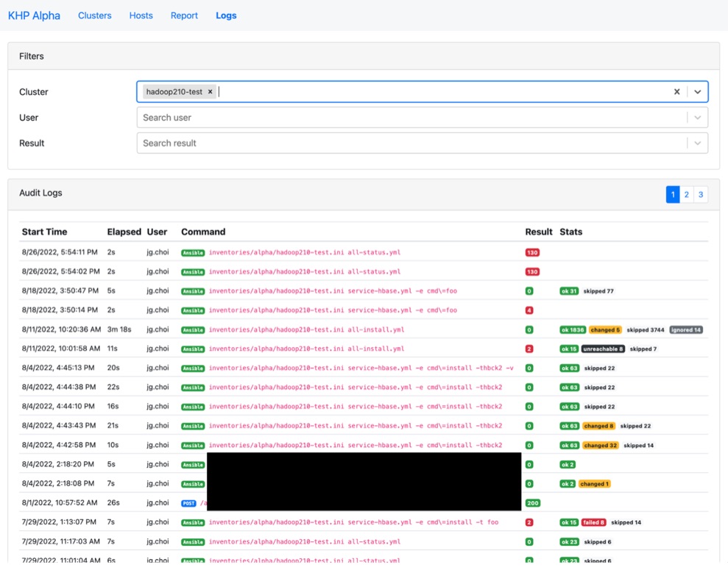Image resolution: width=728 pixels, height=584 pixels.
Task: Go to audit logs page 3
Action: tap(701, 194)
